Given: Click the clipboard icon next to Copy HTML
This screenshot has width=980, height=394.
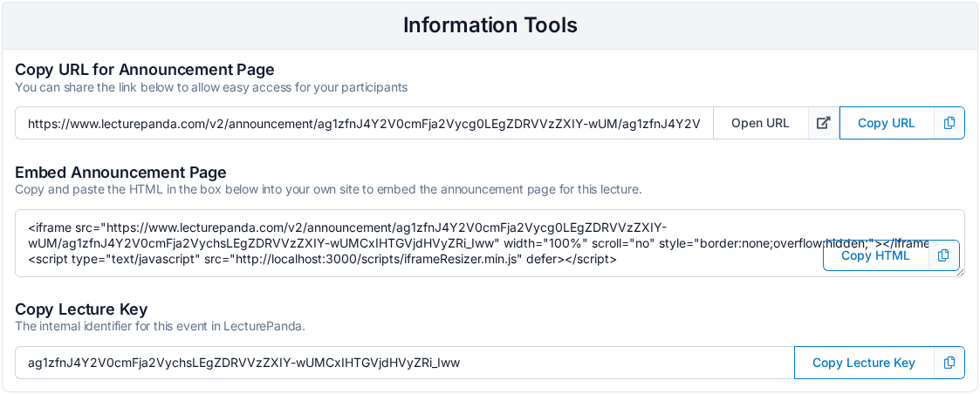Looking at the screenshot, I should (x=943, y=255).
